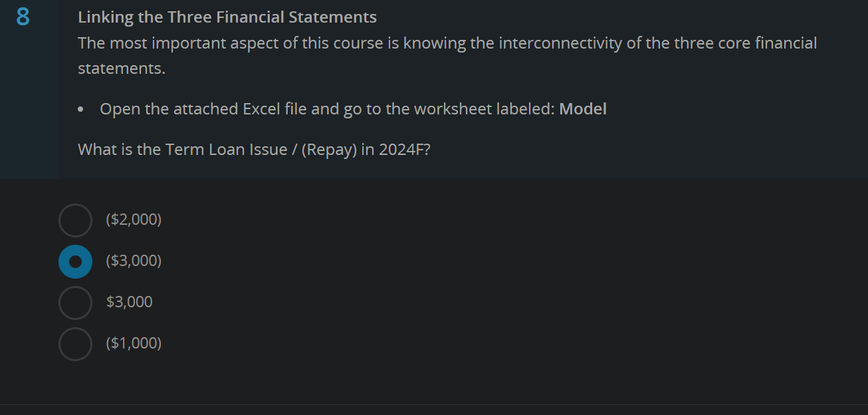Click the last radio button circle
Screen dimensions: 868x415
click(75, 343)
